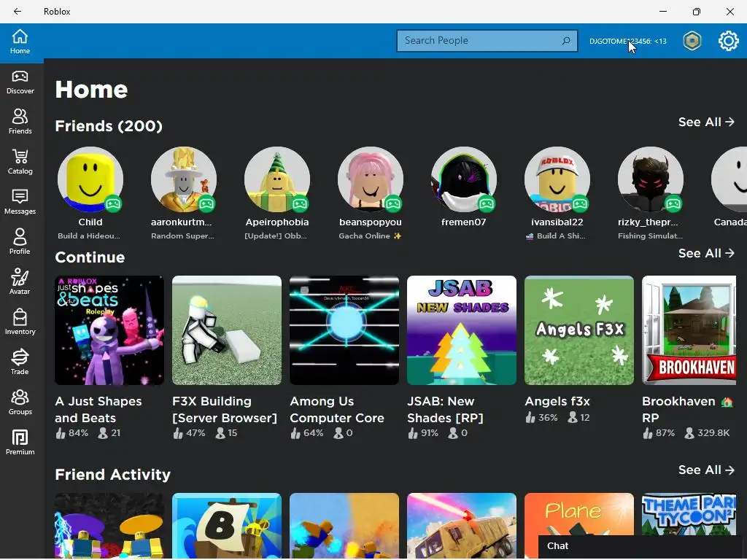Go to Friends in the sidebar

pyautogui.click(x=20, y=122)
